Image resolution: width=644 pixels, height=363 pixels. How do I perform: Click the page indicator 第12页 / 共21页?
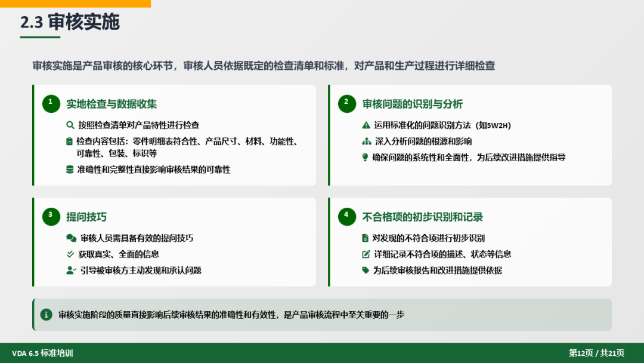(x=596, y=353)
